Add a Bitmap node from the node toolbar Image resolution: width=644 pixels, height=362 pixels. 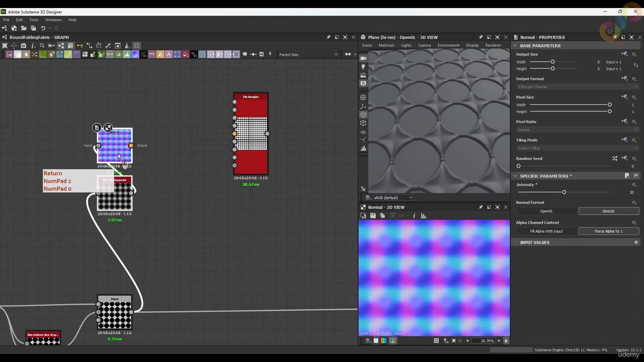(x=9, y=54)
